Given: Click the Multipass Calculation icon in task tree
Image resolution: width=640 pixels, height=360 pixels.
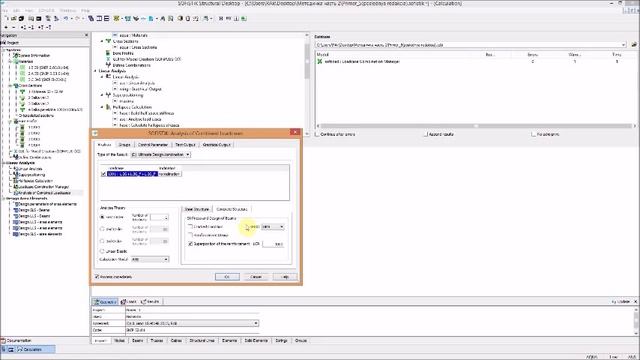Looking at the screenshot, I should point(108,107).
